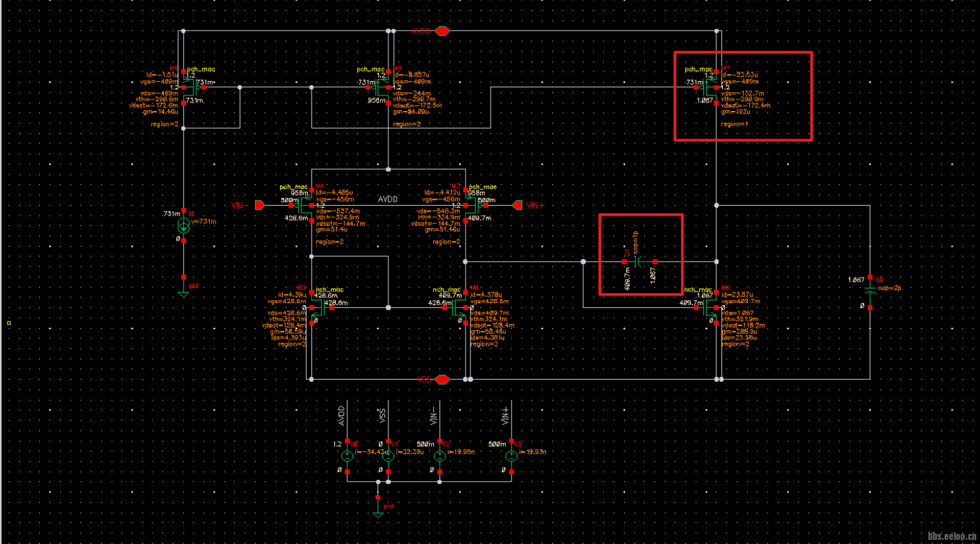Click the gm=285.9u annotation
The width and height of the screenshot is (980, 544).
(x=740, y=332)
